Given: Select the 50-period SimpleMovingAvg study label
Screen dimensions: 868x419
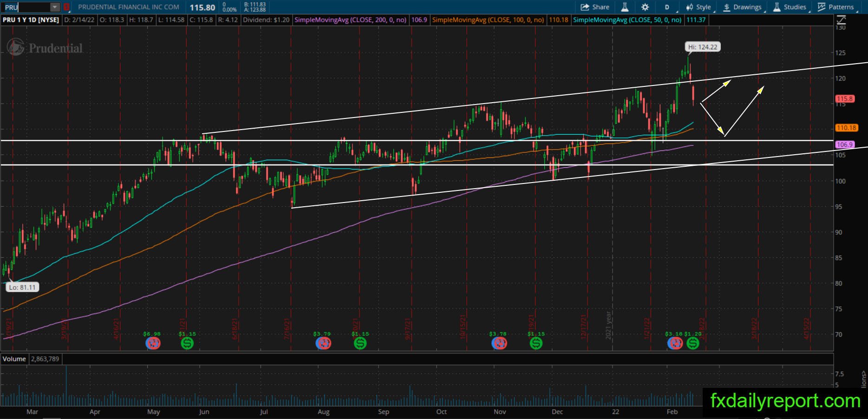Looking at the screenshot, I should tap(627, 20).
